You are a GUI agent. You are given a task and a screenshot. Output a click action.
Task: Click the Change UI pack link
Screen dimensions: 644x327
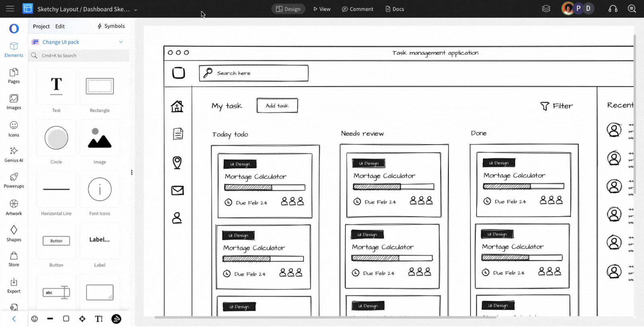pyautogui.click(x=61, y=42)
